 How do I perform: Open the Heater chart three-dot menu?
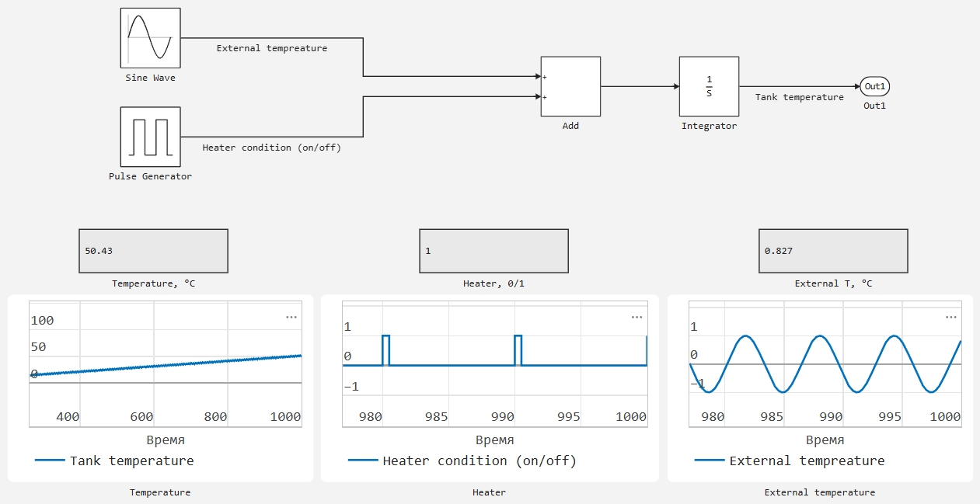click(637, 317)
